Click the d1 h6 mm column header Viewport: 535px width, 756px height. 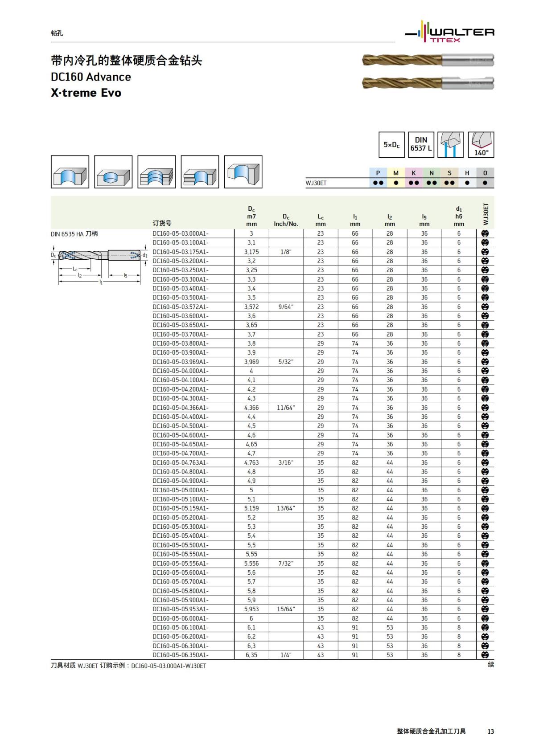(459, 216)
